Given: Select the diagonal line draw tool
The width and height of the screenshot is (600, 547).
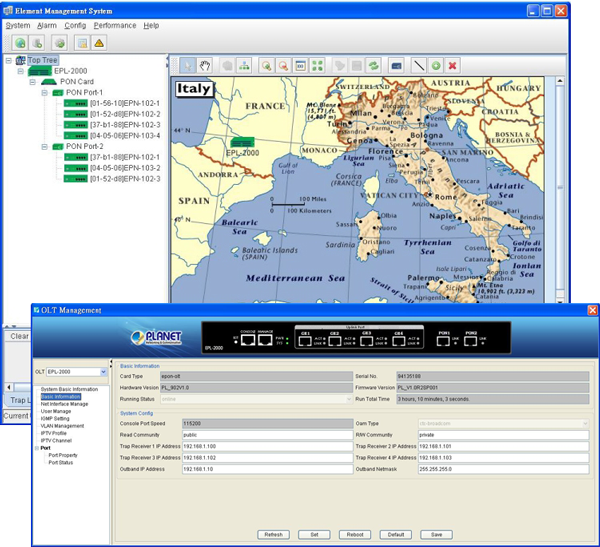Looking at the screenshot, I should [x=419, y=66].
